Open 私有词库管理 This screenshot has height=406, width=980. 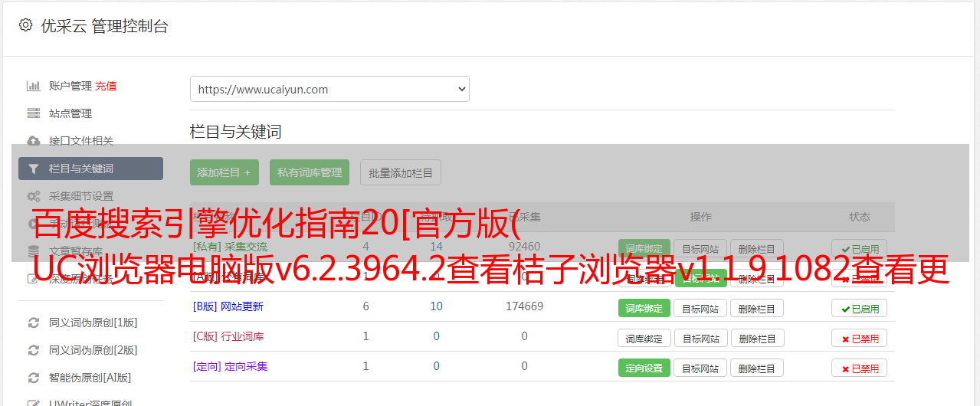(x=310, y=172)
